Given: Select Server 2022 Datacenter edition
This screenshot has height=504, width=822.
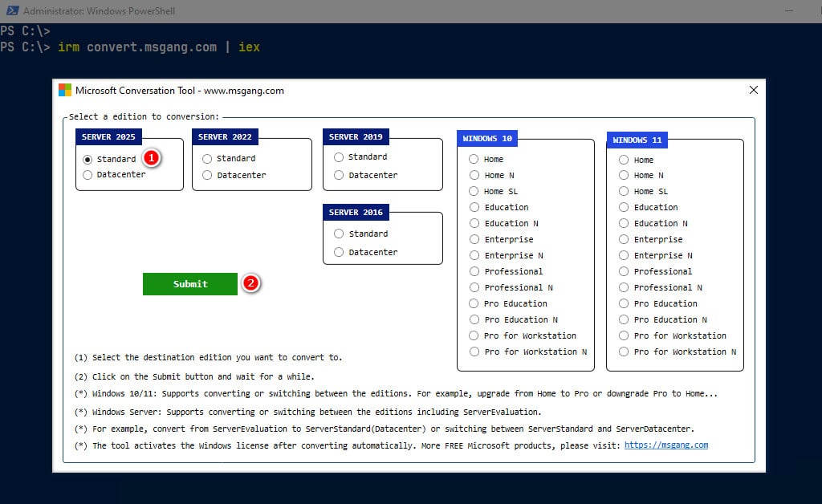Looking at the screenshot, I should pos(207,175).
